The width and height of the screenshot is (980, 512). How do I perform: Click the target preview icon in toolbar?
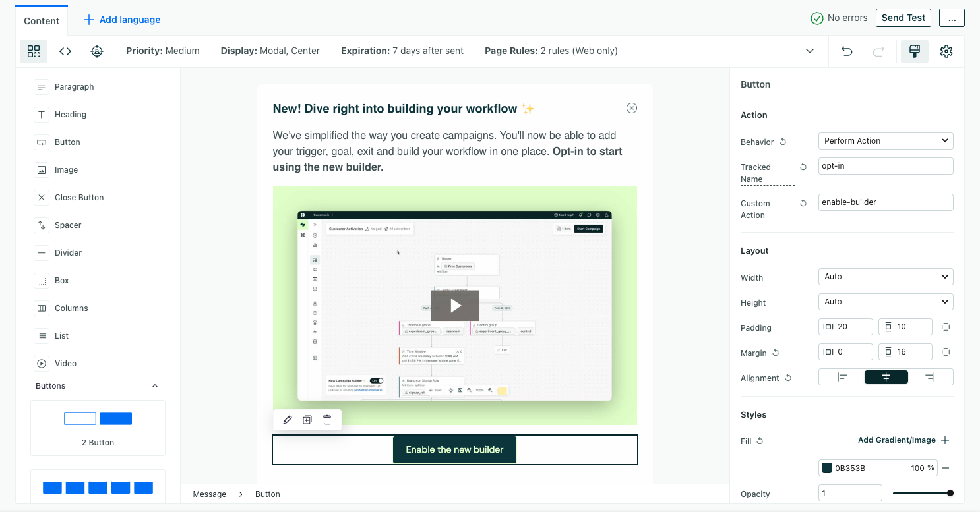point(97,51)
